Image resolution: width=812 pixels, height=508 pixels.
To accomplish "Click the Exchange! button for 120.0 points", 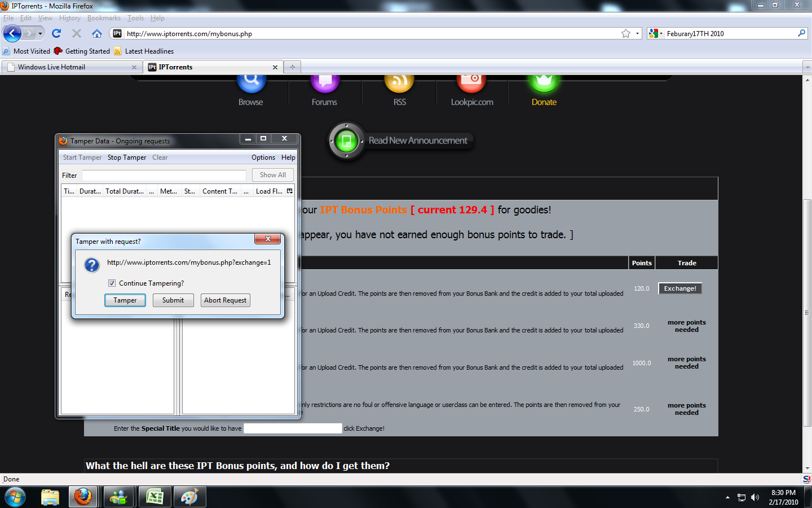I will tap(679, 288).
